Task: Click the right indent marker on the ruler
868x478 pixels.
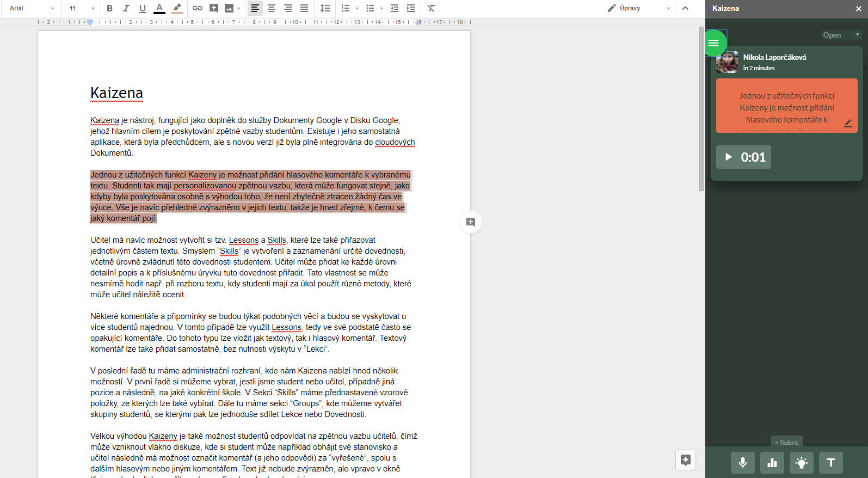Action: (418, 22)
